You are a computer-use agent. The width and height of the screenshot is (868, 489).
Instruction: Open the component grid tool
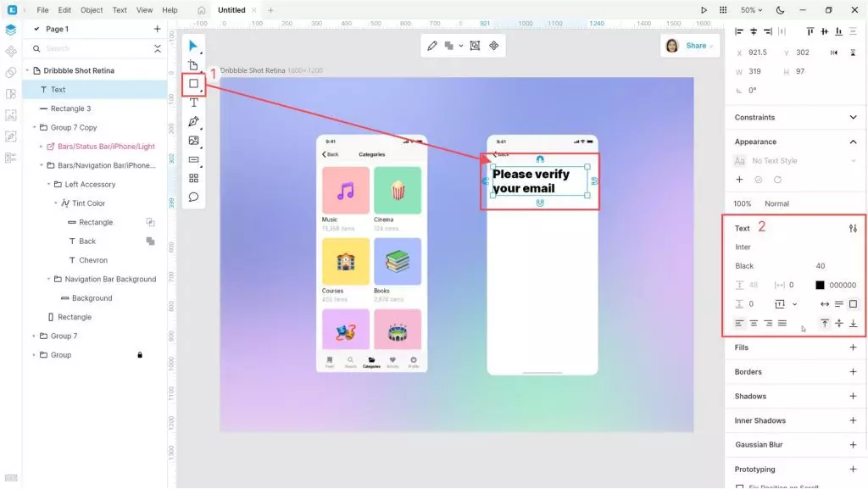[194, 178]
